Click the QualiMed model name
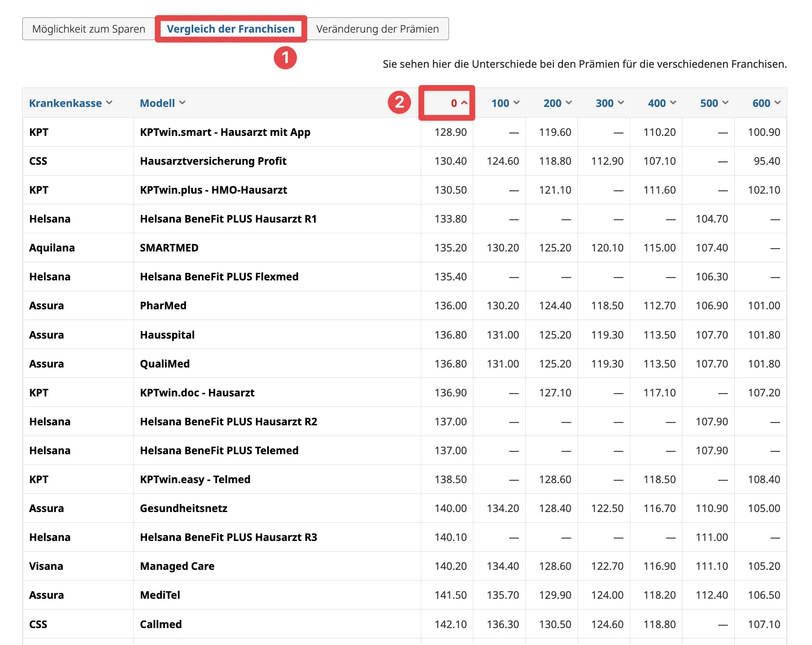This screenshot has width=812, height=645. point(165,364)
